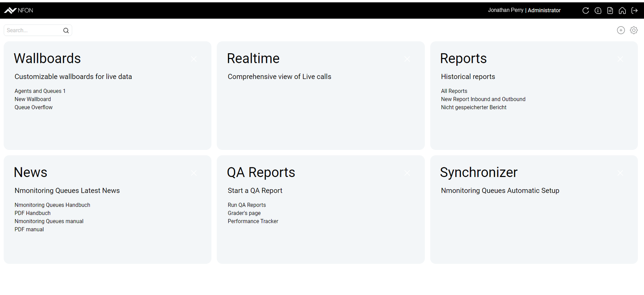Dismiss the Realtime card via X
644x295 pixels.
(x=407, y=59)
